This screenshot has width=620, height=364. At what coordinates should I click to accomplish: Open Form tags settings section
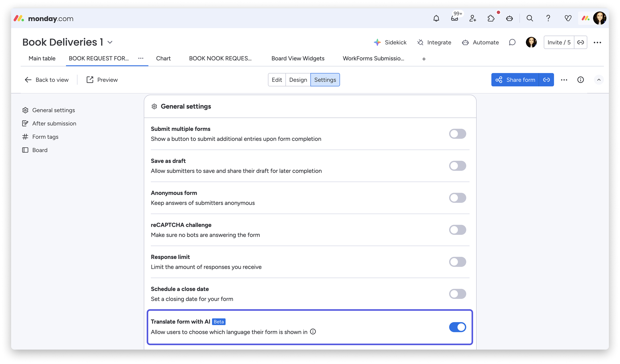(x=40, y=137)
